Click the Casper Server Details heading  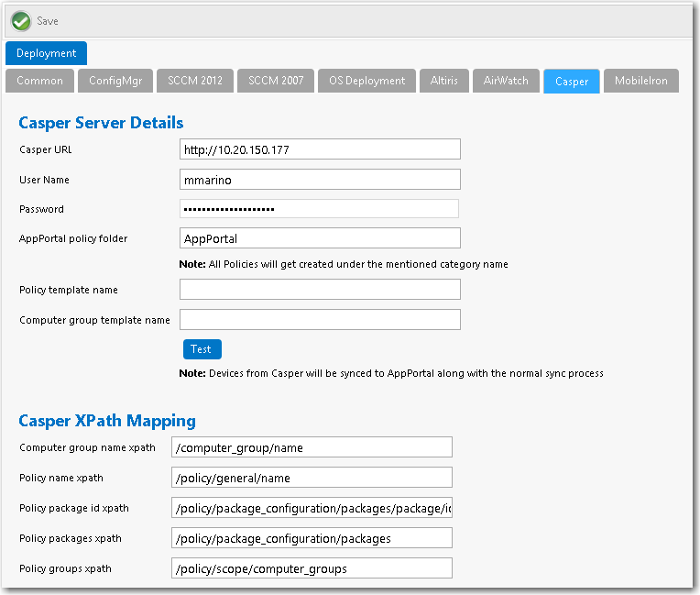pos(101,123)
